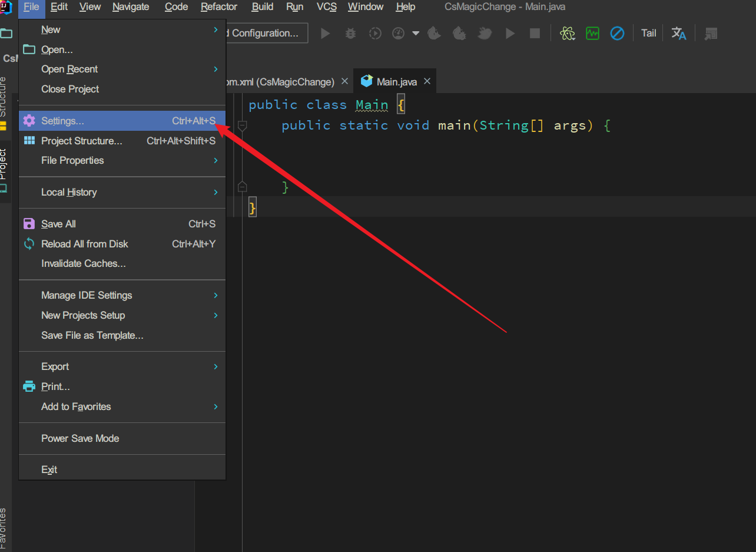
Task: Choose Print... from File menu
Action: click(x=122, y=386)
